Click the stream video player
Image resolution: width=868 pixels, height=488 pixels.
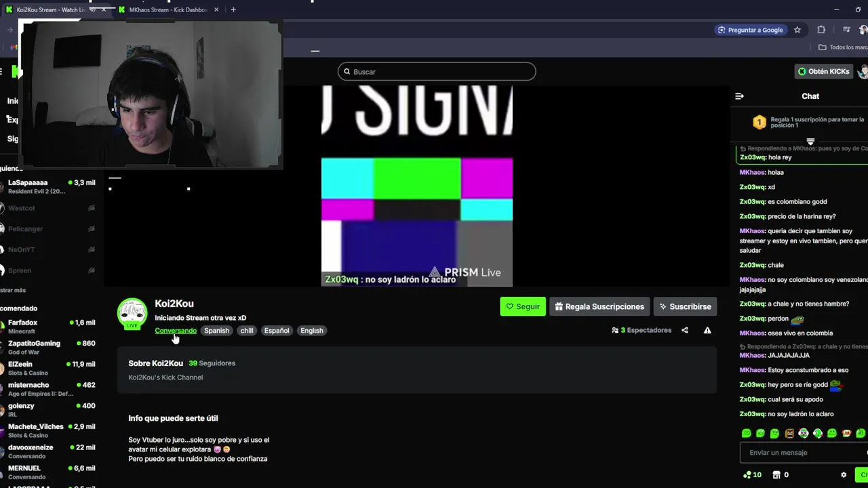click(x=417, y=186)
